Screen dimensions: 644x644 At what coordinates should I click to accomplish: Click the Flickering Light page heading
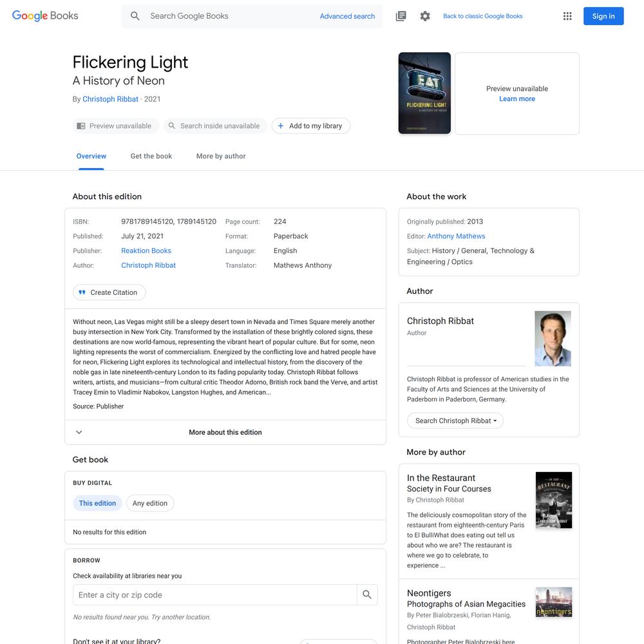click(130, 62)
